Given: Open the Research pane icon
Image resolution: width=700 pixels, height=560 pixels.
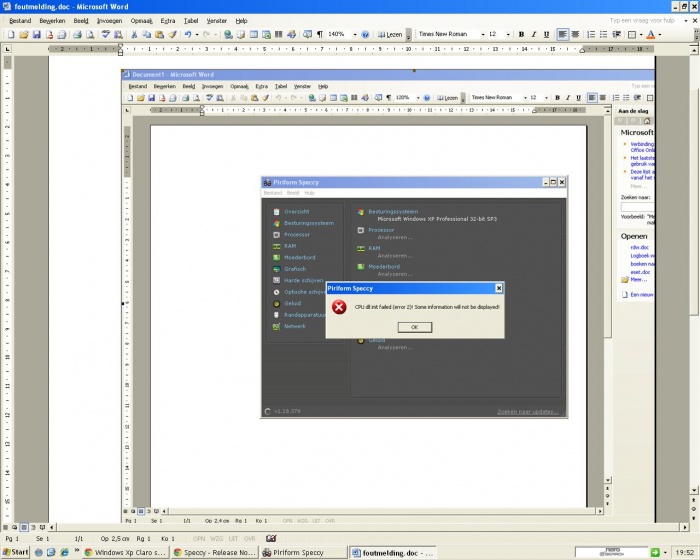Looking at the screenshot, I should click(x=118, y=34).
